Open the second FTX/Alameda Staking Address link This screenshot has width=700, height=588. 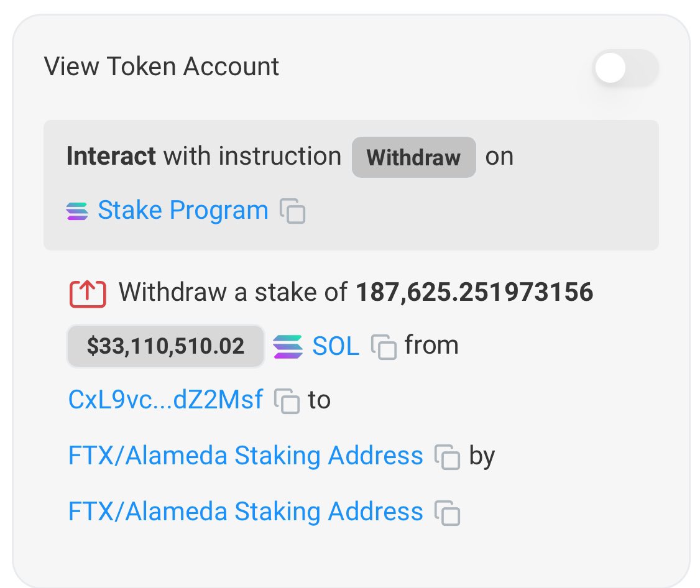246,512
